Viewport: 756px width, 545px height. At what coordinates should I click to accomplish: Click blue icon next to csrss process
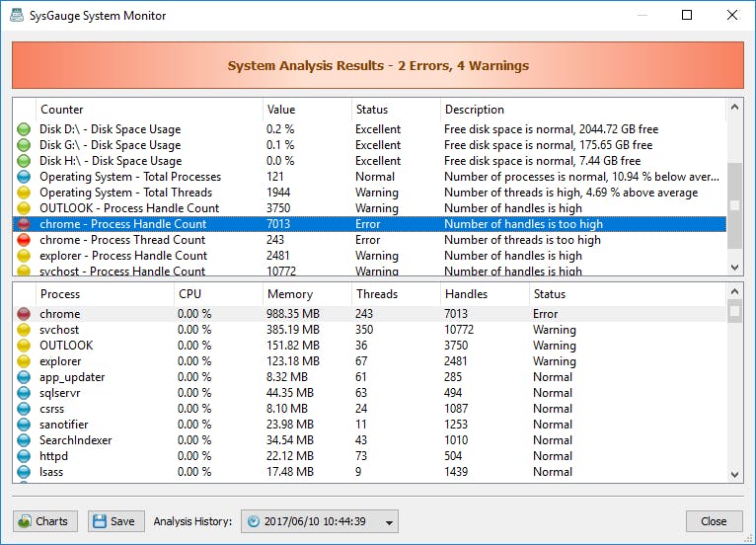[x=24, y=409]
